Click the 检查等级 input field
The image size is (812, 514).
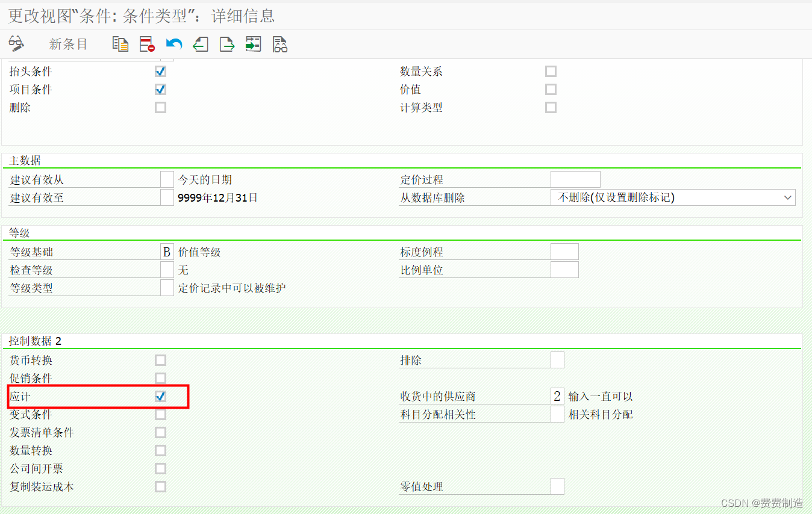click(x=167, y=270)
